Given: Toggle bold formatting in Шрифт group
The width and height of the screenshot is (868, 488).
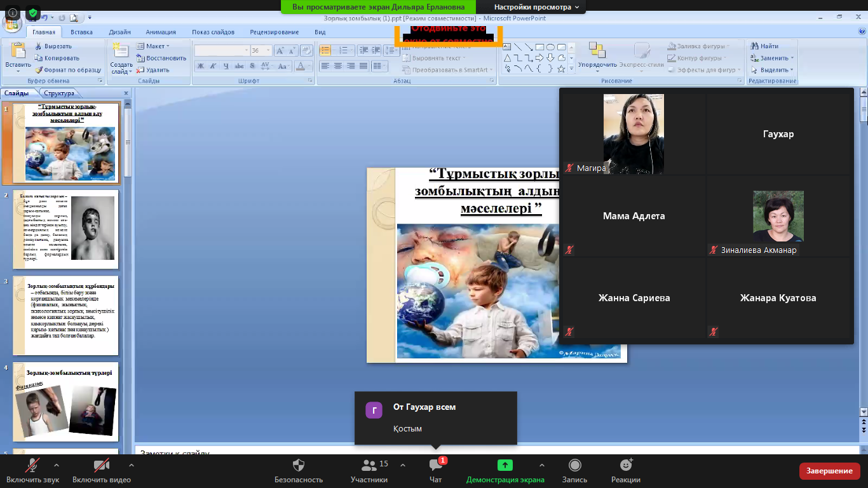Looking at the screenshot, I should click(200, 66).
